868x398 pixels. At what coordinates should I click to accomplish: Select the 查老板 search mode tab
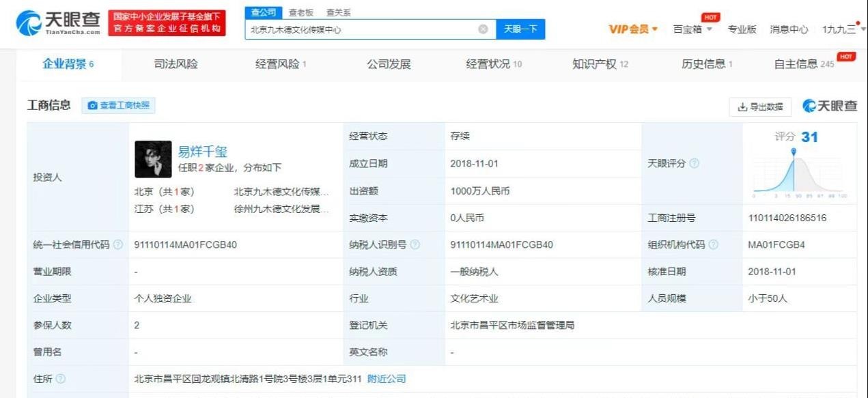point(300,12)
